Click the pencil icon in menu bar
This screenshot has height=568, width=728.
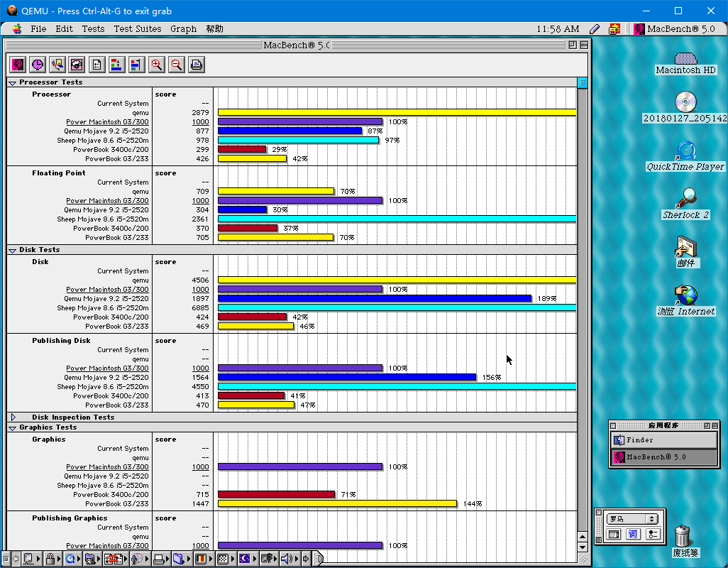595,29
